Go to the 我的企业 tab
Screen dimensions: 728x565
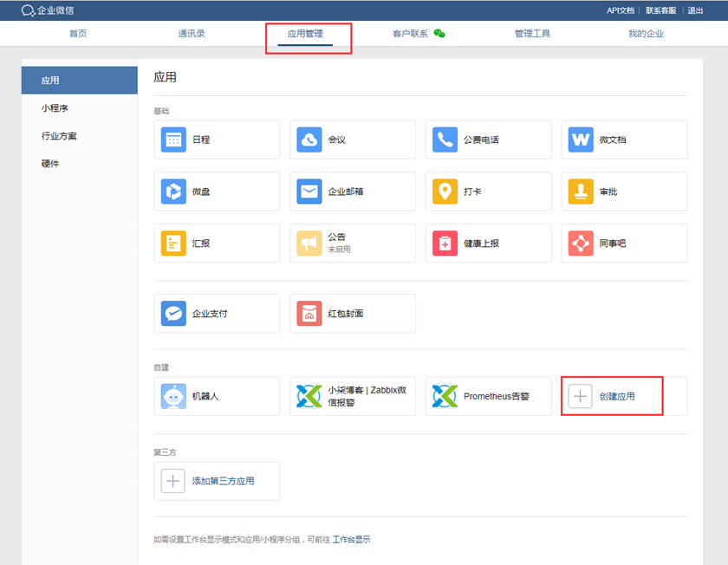647,34
